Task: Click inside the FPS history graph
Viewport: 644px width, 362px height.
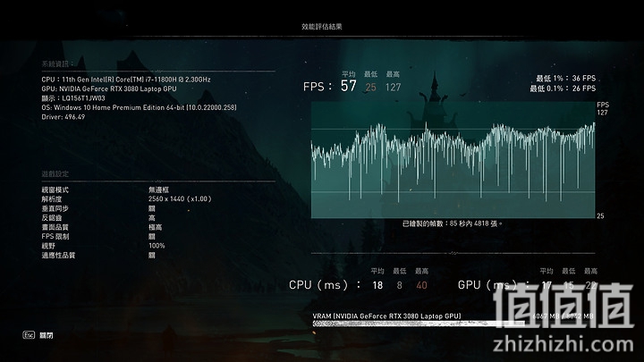Action: (x=453, y=160)
